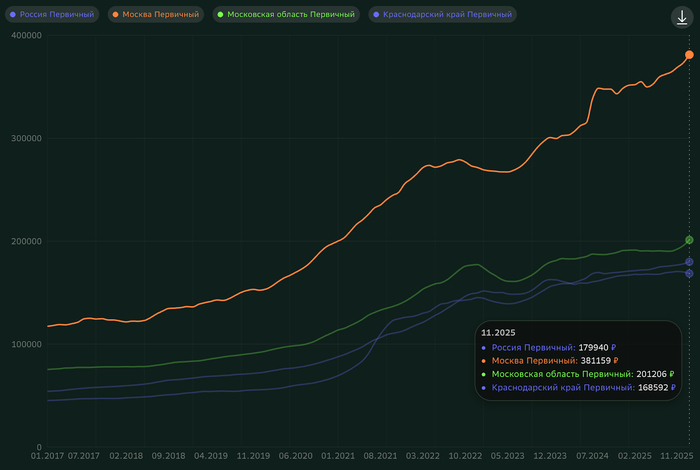Screen dimensions: 700x470
Task: Click the 01.2017 x-axis label
Action: coord(47,455)
